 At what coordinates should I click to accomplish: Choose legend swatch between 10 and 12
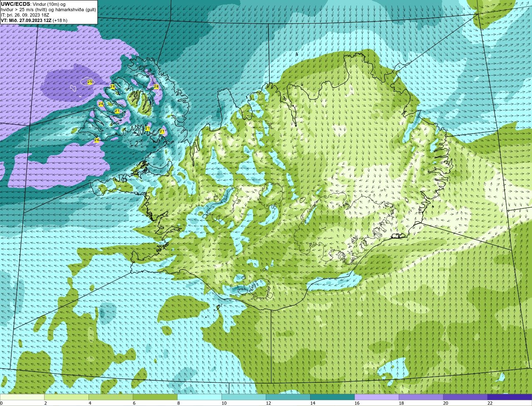click(x=244, y=397)
